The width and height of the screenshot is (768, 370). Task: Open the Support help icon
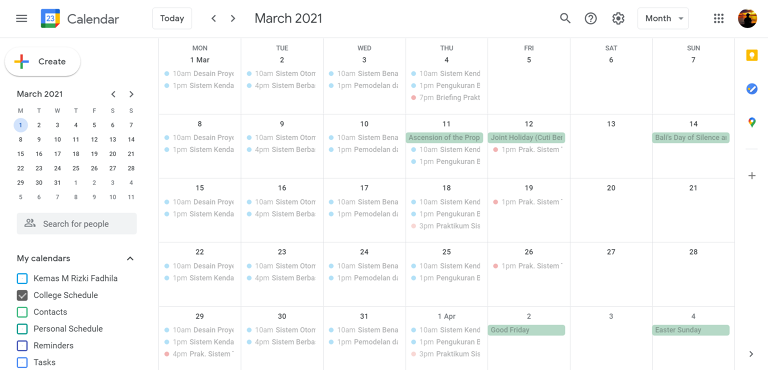[x=591, y=19]
